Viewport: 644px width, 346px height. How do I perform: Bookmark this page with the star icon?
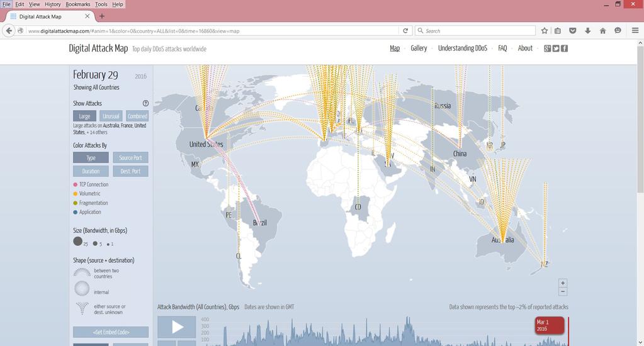click(545, 31)
